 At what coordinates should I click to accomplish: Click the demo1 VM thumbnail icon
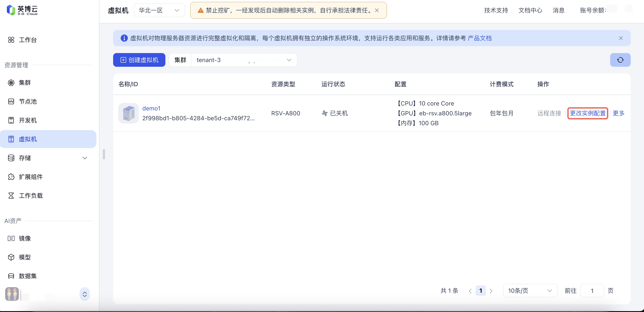(128, 113)
